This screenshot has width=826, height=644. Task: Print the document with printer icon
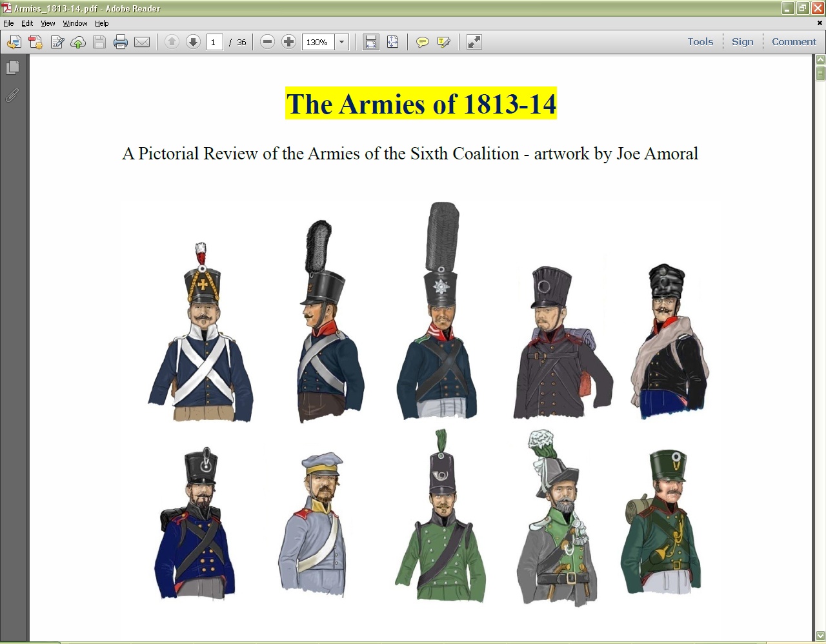[x=121, y=42]
